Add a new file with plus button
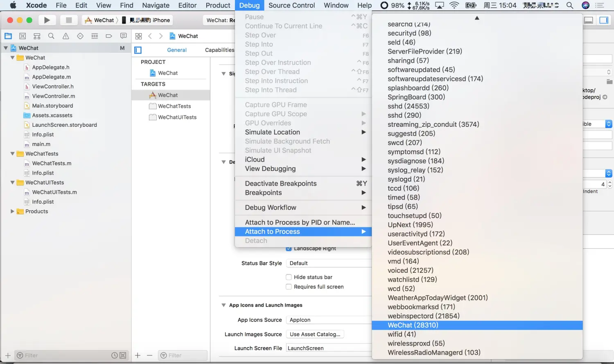The image size is (614, 364). point(8,355)
